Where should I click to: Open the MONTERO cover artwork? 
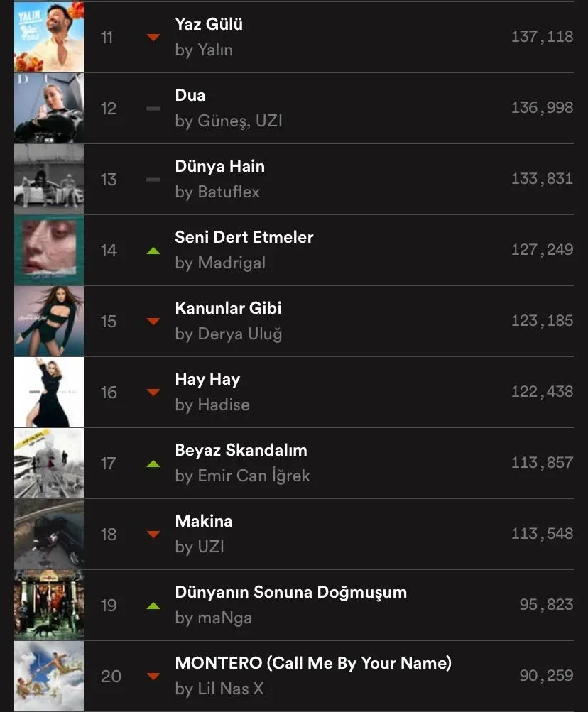49,676
